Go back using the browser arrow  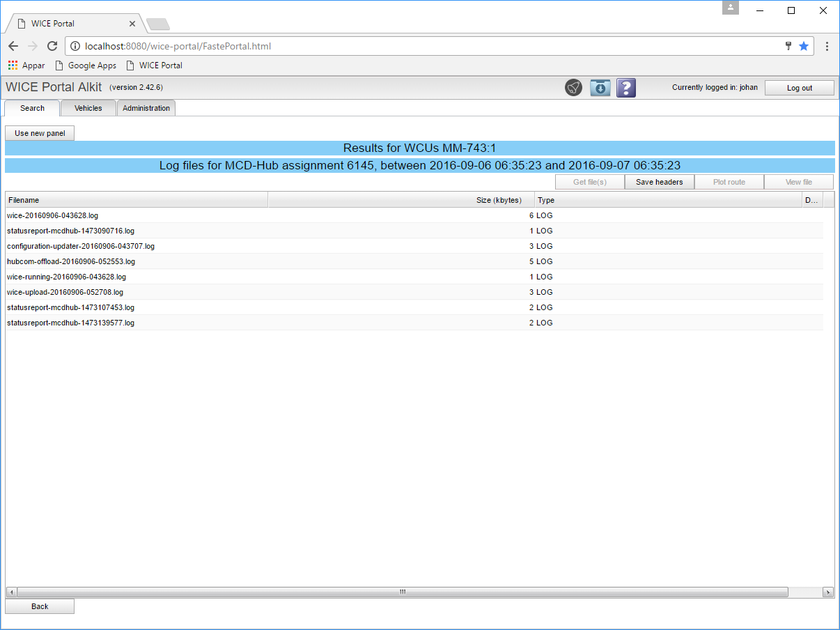13,46
